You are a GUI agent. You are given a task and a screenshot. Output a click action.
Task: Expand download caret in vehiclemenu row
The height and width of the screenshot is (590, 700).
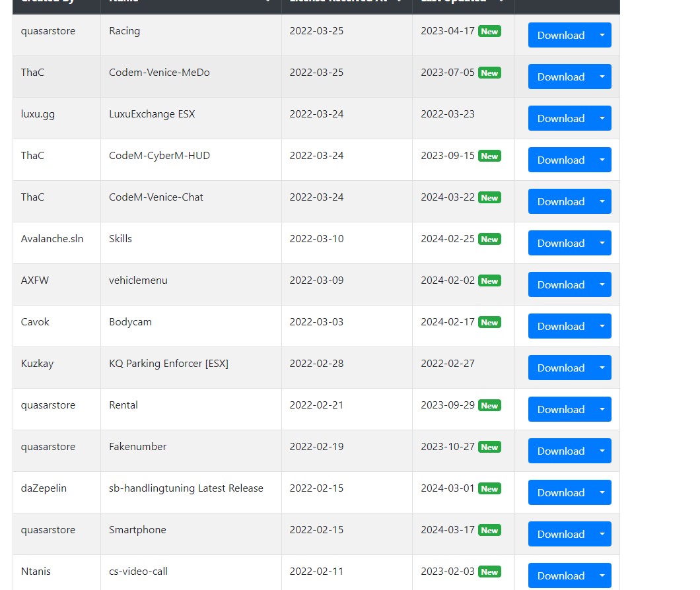[602, 284]
